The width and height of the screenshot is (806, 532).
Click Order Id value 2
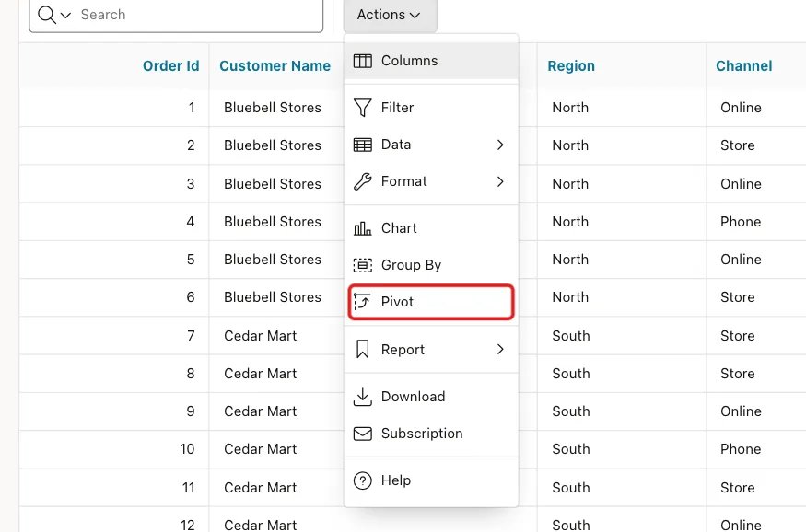pos(191,145)
